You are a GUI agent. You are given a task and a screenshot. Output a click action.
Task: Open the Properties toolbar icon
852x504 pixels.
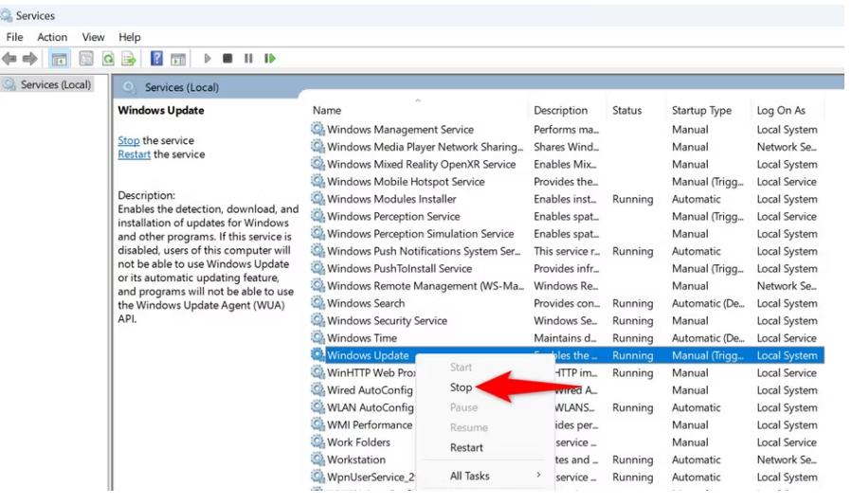pos(86,58)
